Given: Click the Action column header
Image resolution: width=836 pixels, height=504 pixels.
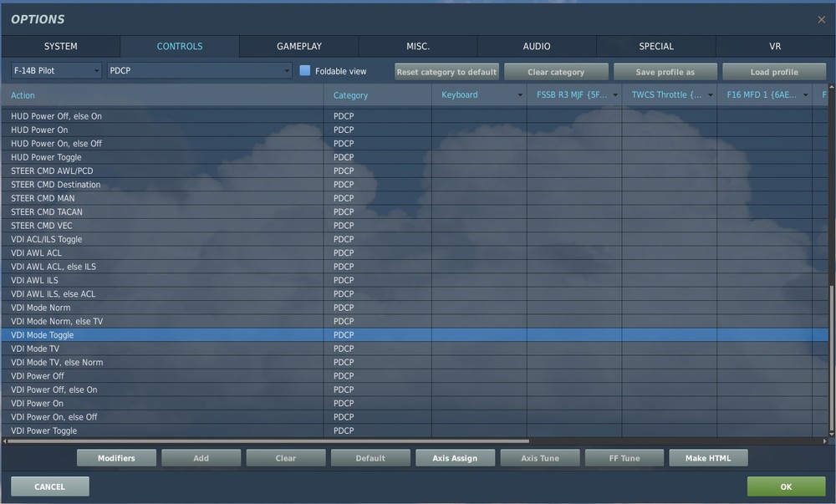Looking at the screenshot, I should pos(162,95).
